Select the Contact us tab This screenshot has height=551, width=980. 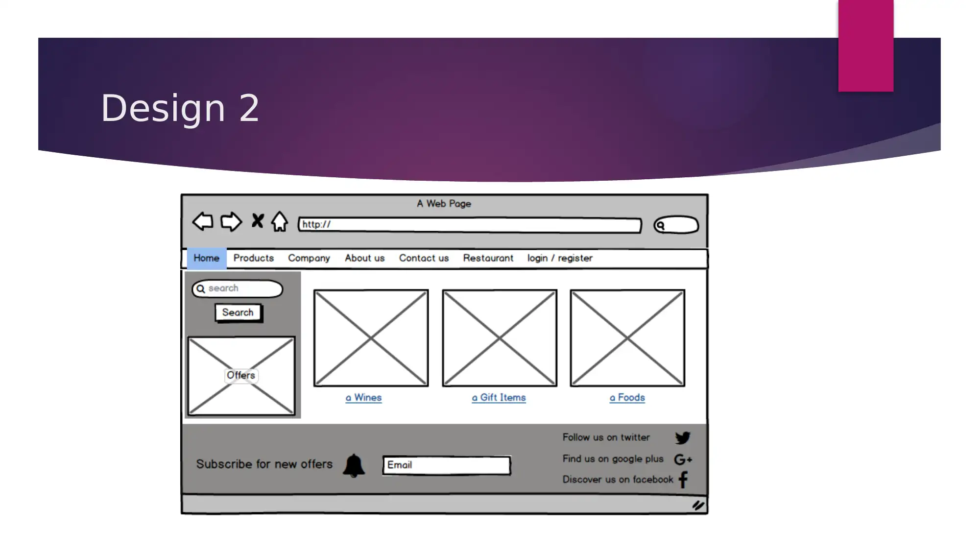(x=423, y=258)
